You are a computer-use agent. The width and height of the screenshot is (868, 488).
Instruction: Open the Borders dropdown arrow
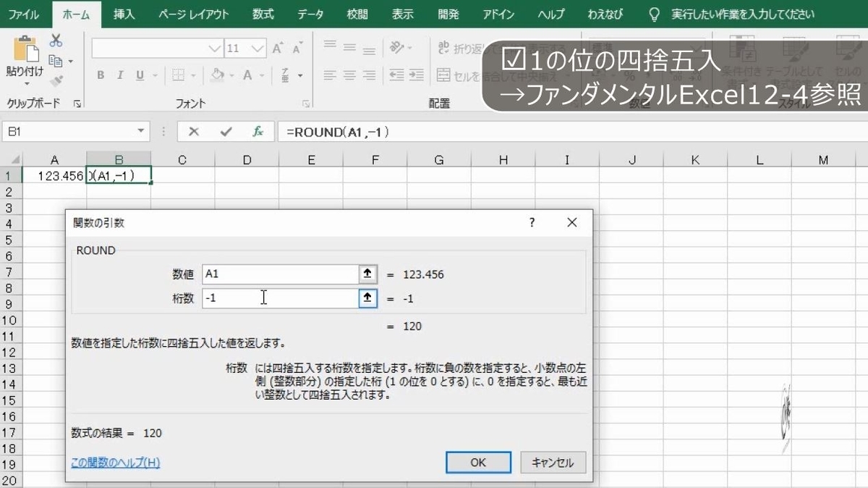[x=192, y=75]
